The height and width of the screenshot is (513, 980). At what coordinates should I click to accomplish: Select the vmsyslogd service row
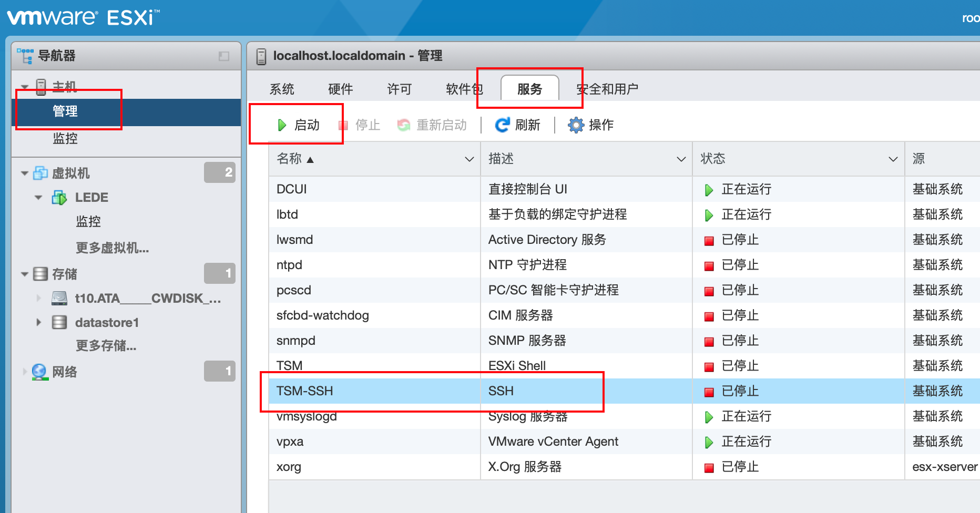pyautogui.click(x=624, y=416)
